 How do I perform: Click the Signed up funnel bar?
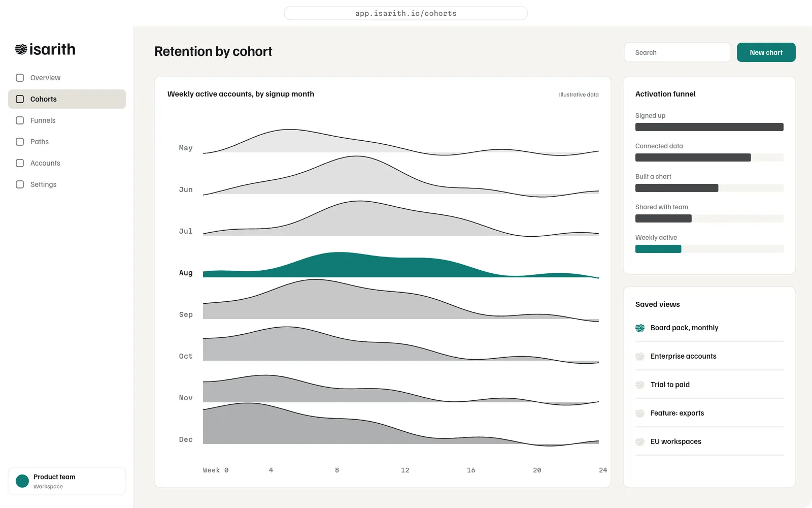[709, 127]
